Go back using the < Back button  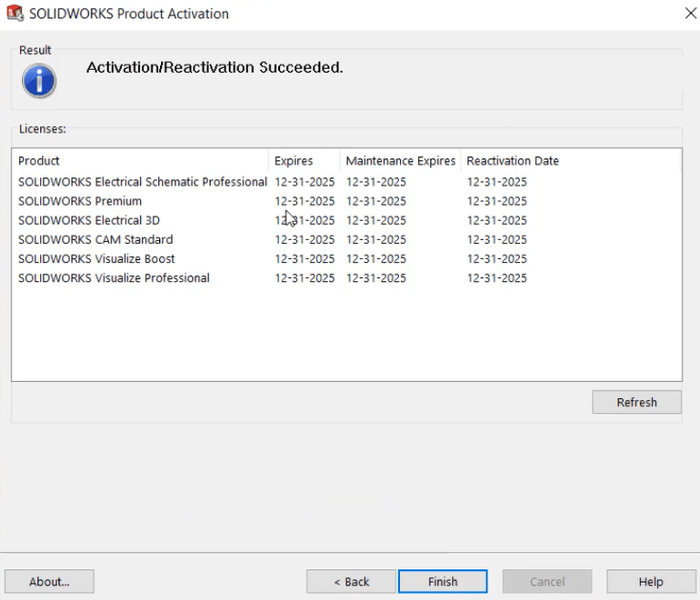[x=351, y=582]
